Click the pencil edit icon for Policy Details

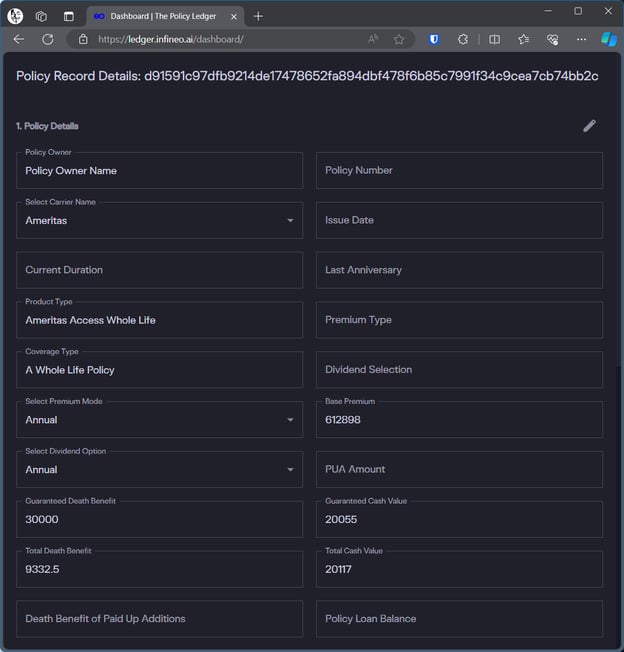pyautogui.click(x=589, y=126)
